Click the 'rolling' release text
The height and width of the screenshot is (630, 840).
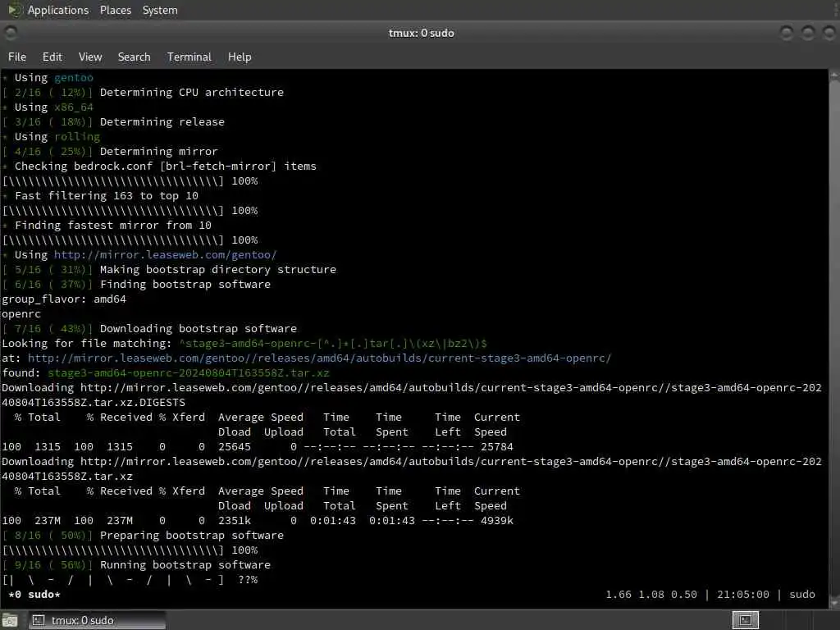76,137
